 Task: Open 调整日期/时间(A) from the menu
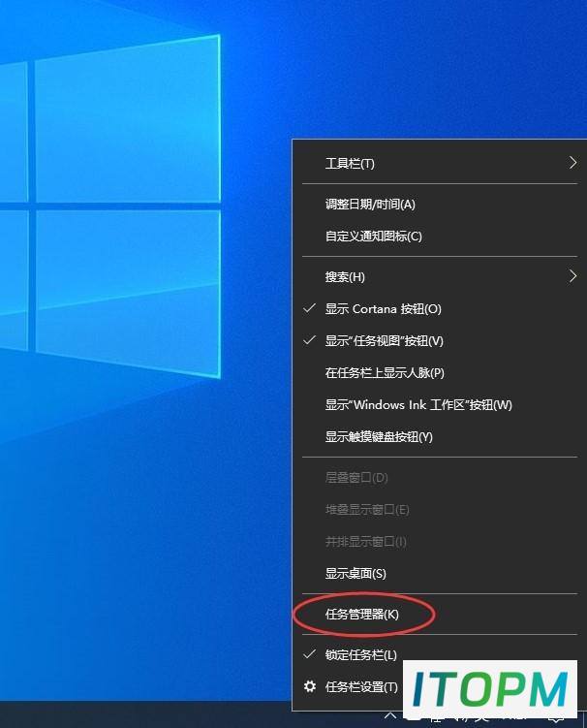(x=440, y=204)
